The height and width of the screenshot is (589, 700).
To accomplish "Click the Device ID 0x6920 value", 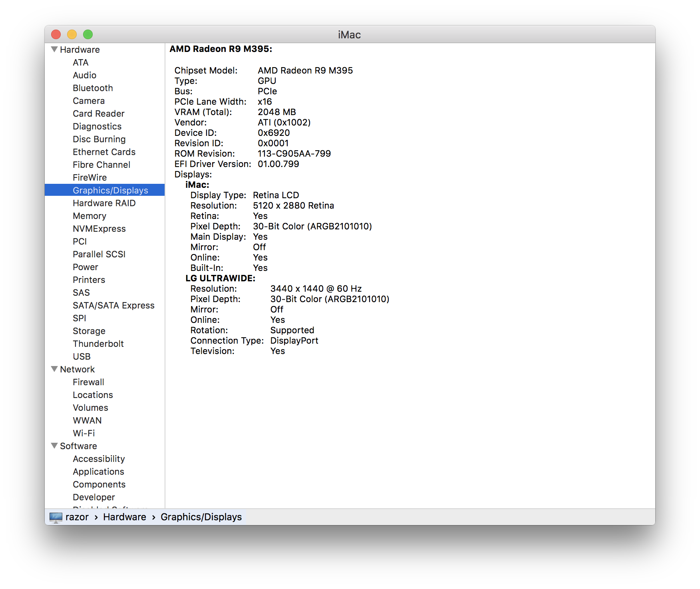I will (x=274, y=133).
